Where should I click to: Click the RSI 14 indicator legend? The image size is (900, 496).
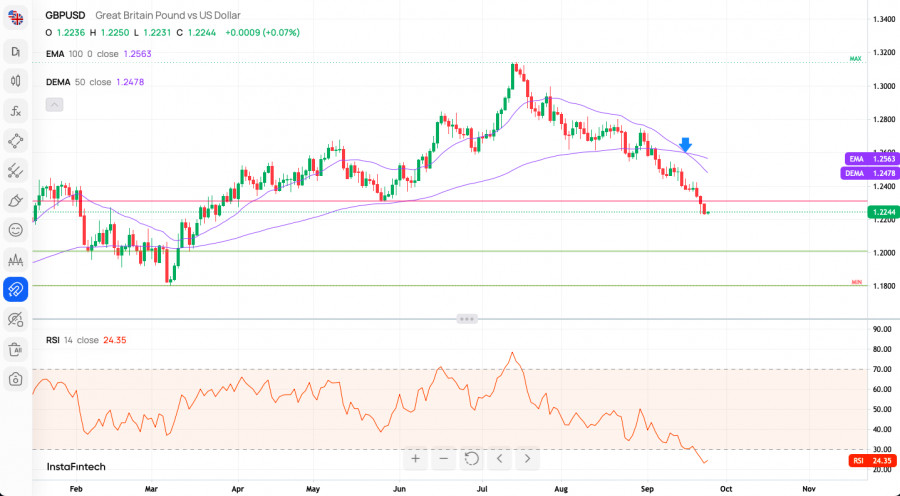[x=86, y=340]
